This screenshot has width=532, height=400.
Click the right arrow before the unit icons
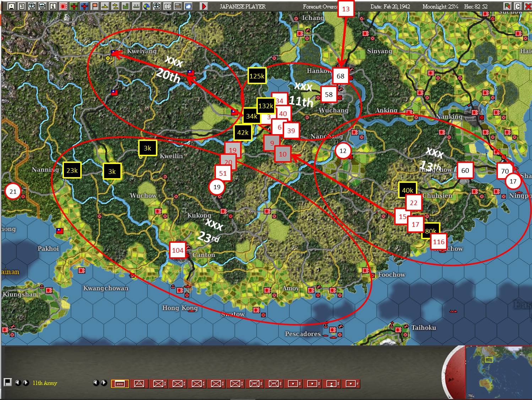(104, 383)
